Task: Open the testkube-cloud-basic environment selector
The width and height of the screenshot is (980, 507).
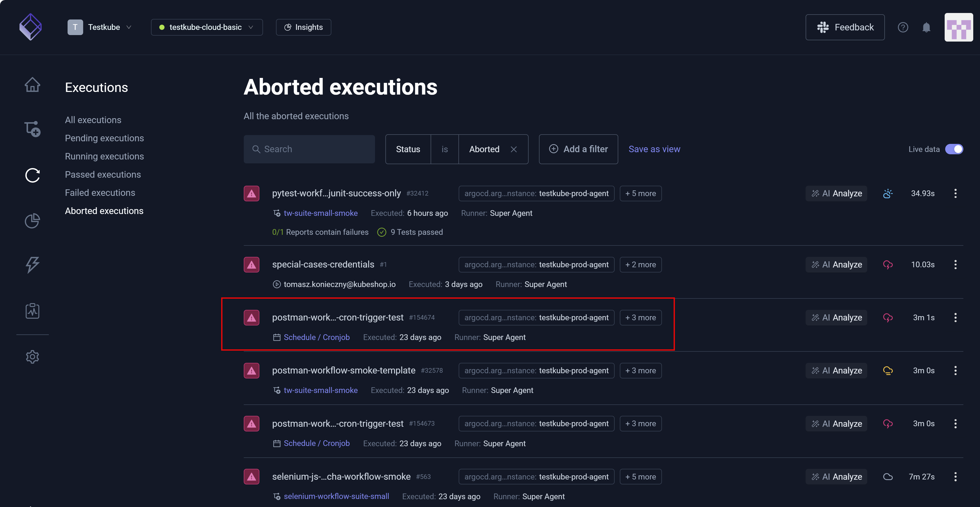Action: [x=207, y=27]
